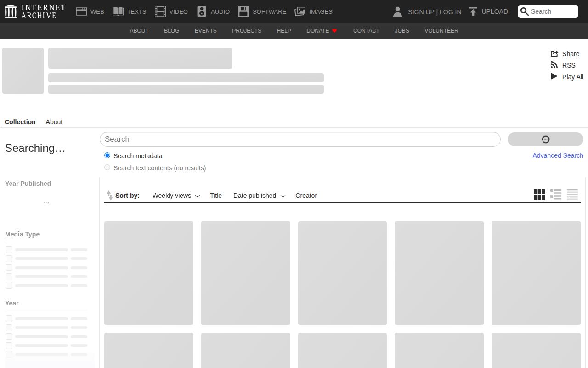Open the Weekly views sort dropdown
Image resolution: width=588 pixels, height=368 pixels.
tap(176, 195)
